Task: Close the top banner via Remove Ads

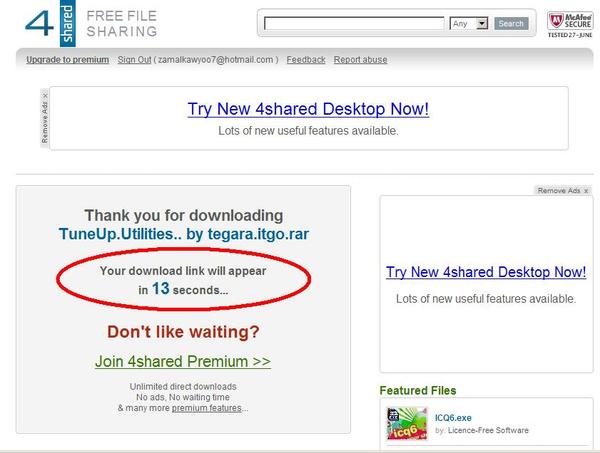Action: tap(45, 118)
